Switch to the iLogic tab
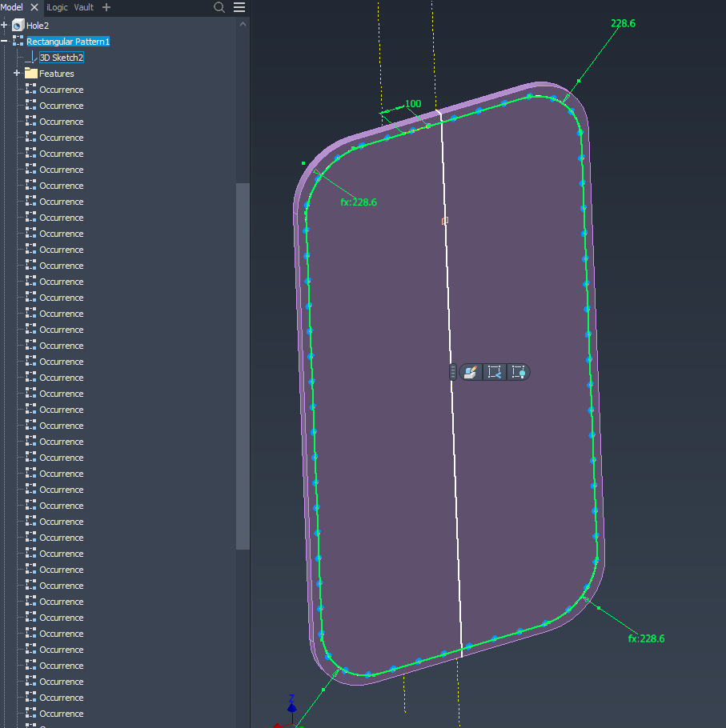 [x=57, y=7]
